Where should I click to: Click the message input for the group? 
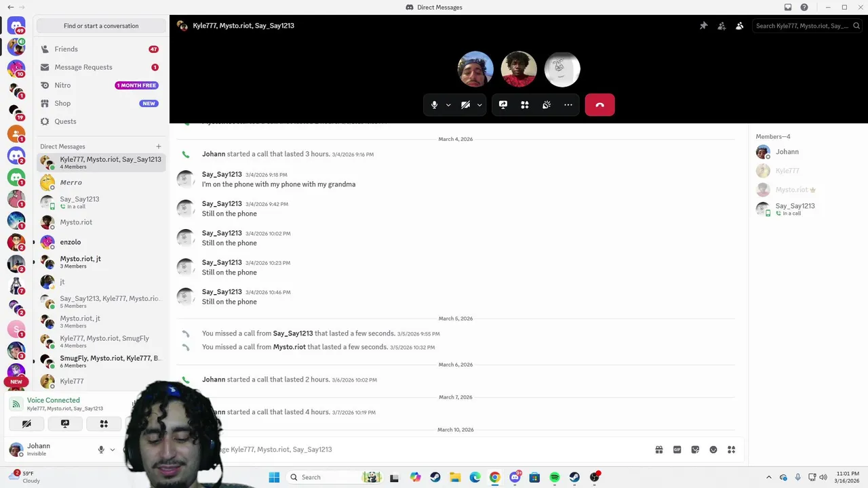click(x=434, y=449)
